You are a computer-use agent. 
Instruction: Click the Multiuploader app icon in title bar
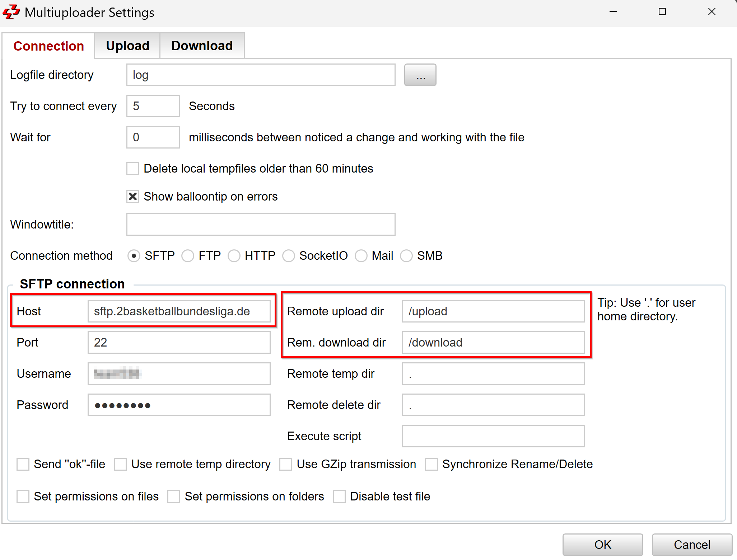(11, 12)
